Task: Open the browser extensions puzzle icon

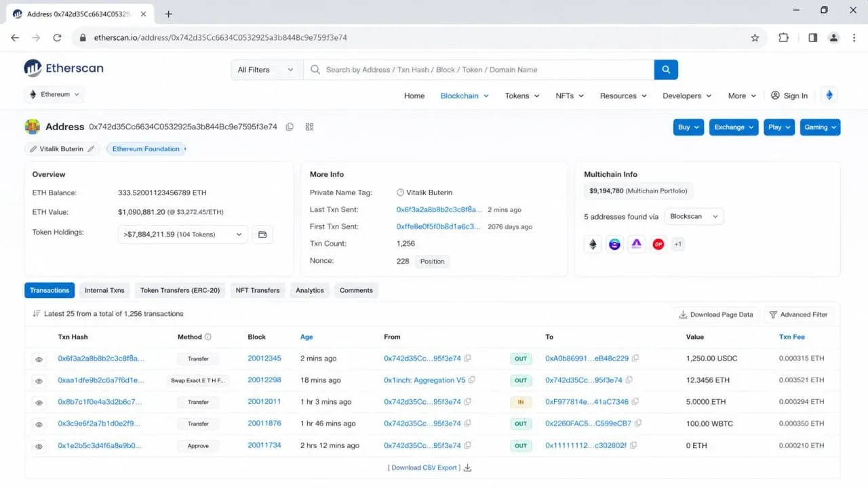Action: point(783,38)
